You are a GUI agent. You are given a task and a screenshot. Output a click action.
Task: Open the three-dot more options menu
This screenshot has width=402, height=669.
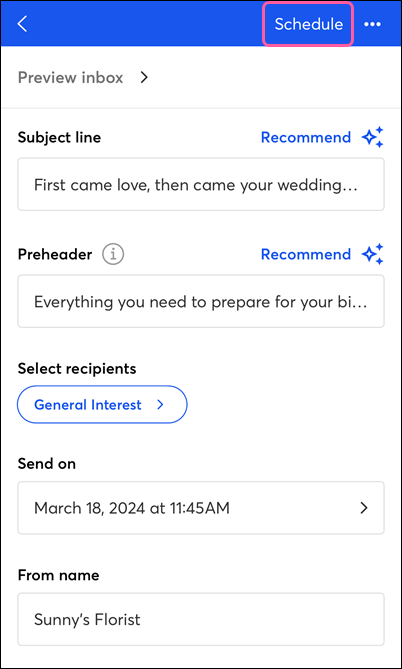[x=372, y=24]
